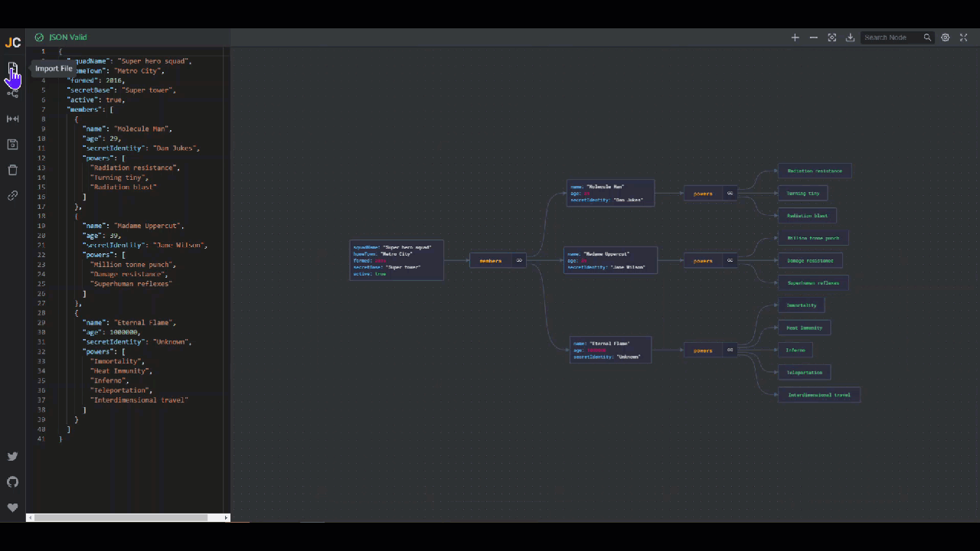Zoom out with the minus icon
The image size is (980, 551).
pos(813,37)
